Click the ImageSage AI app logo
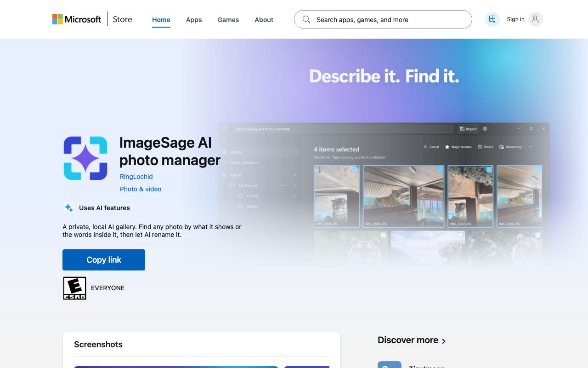The width and height of the screenshot is (588, 368). pos(85,158)
